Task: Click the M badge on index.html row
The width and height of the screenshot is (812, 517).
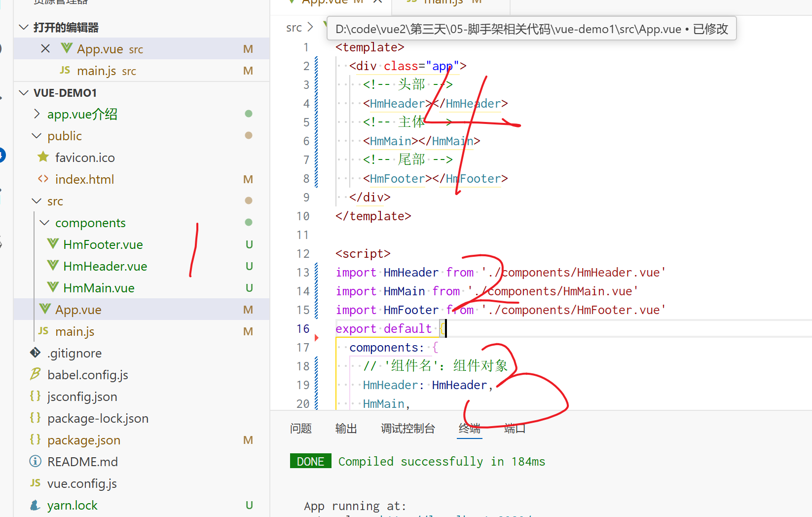Action: click(x=248, y=179)
